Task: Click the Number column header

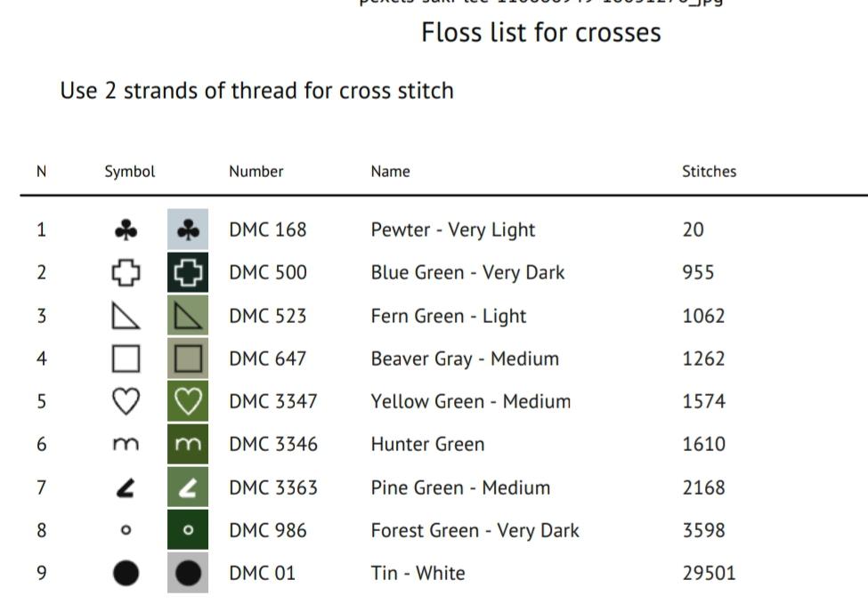Action: (256, 172)
